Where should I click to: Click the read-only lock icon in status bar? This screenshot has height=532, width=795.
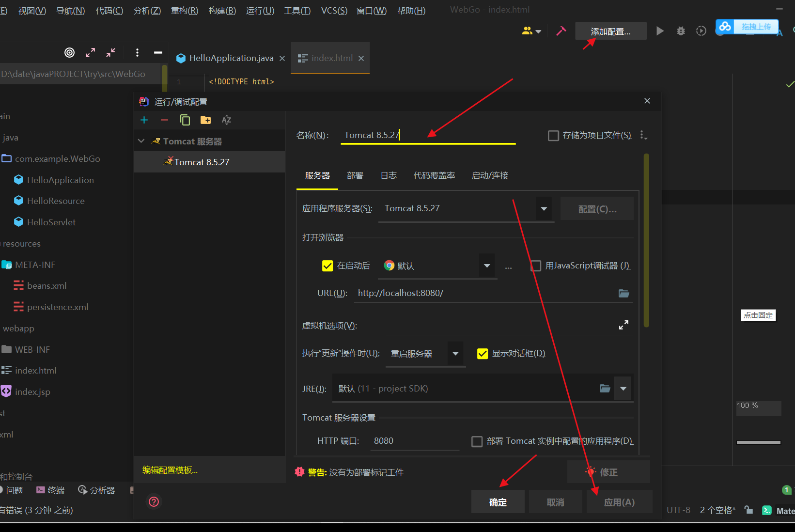[x=749, y=510]
